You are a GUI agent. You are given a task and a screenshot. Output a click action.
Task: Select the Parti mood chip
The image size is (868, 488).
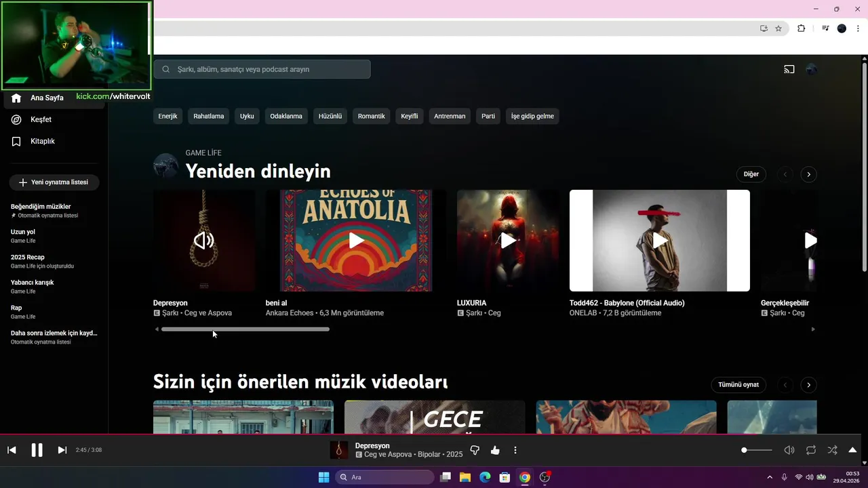(x=488, y=116)
